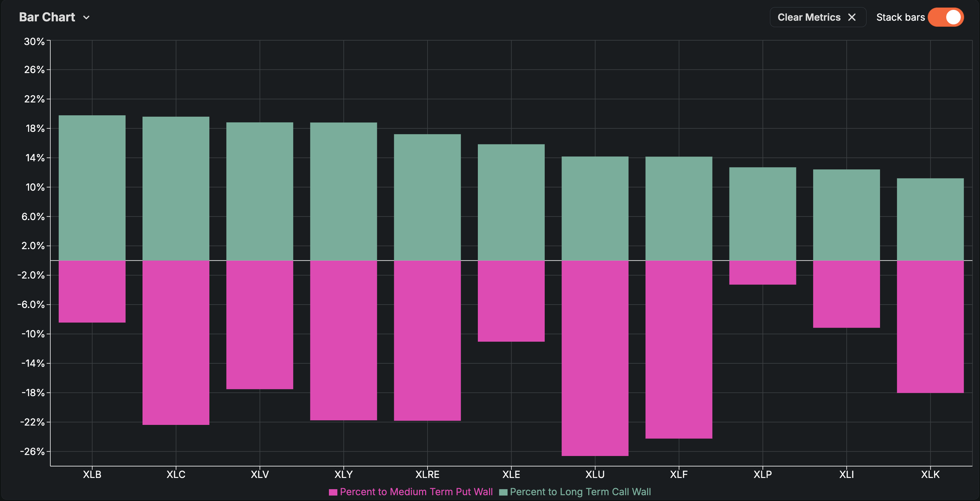Click the X icon in Clear Metrics
Image resolution: width=980 pixels, height=501 pixels.
[852, 17]
